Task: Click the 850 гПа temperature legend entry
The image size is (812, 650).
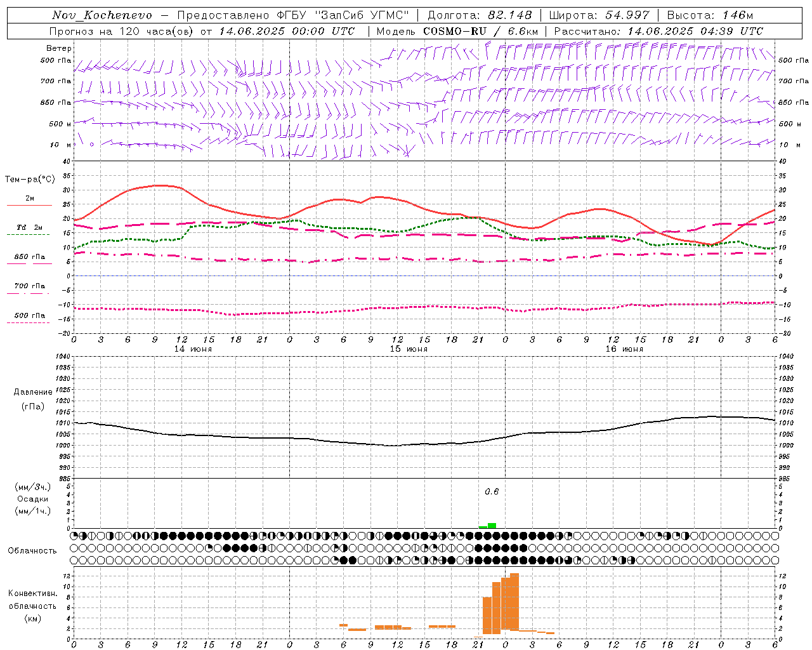Action: coord(29,257)
